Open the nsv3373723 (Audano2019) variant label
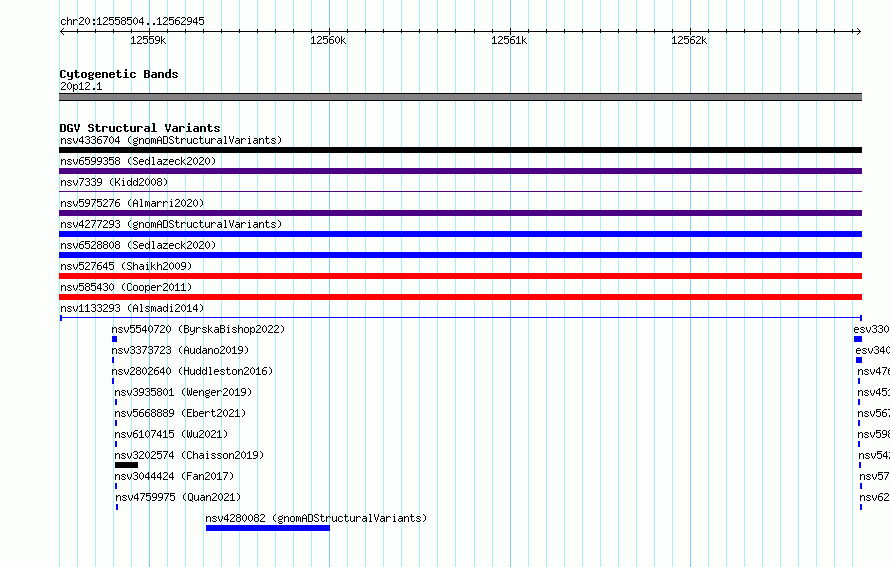This screenshot has width=890, height=567. [180, 350]
